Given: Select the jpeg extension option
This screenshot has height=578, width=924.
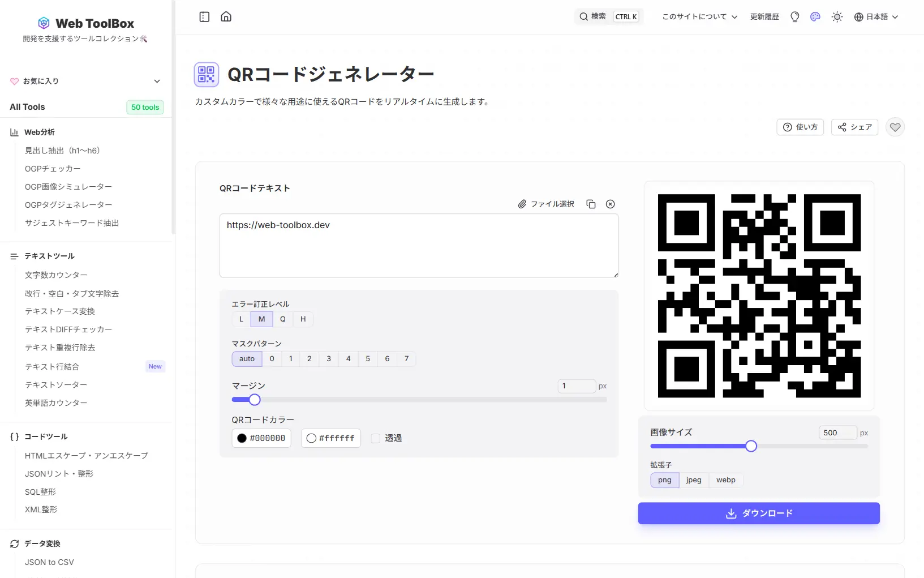Looking at the screenshot, I should point(694,480).
